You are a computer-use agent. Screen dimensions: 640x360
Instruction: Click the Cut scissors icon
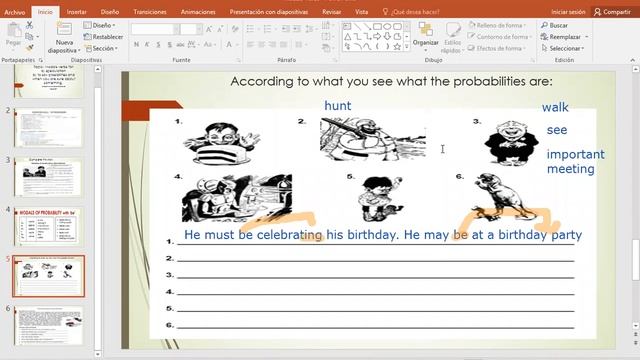[x=29, y=25]
